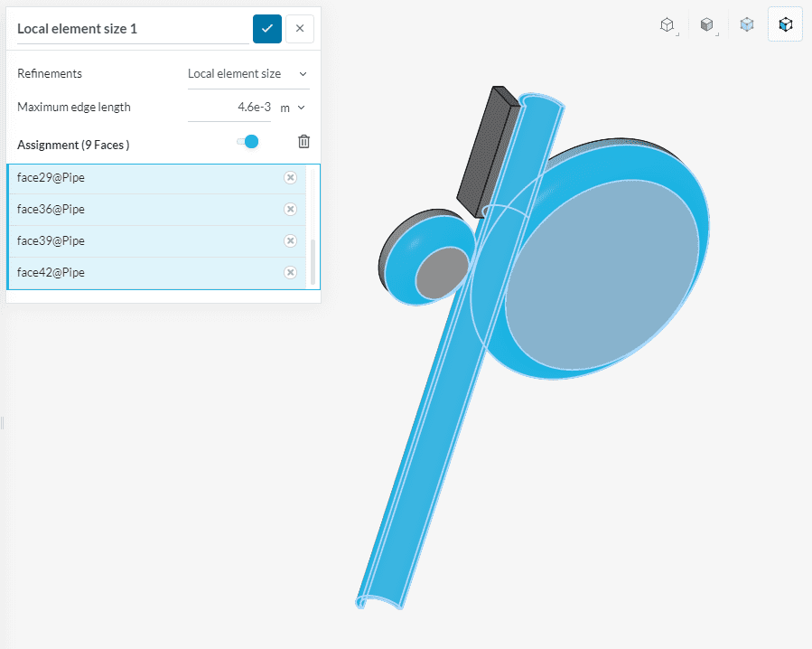812x649 pixels.
Task: Open the Refinements type dropdown
Action: pyautogui.click(x=247, y=74)
